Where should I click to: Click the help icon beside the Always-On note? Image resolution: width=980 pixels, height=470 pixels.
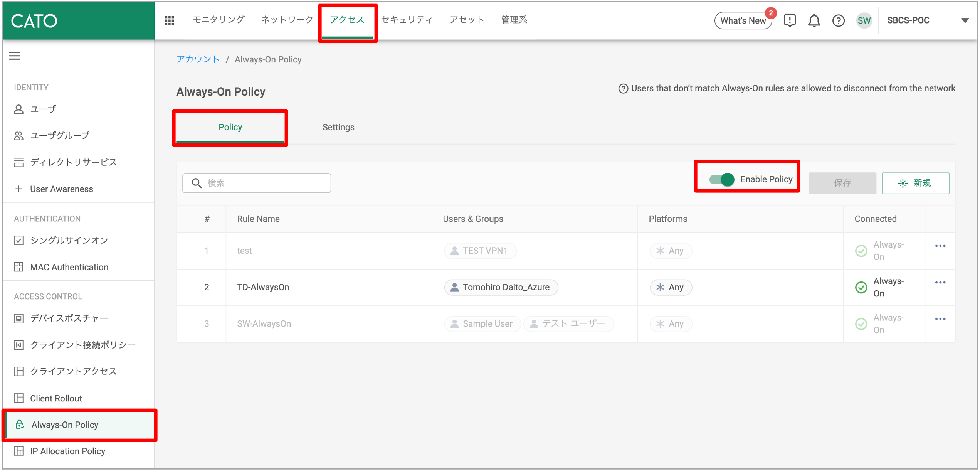point(623,89)
